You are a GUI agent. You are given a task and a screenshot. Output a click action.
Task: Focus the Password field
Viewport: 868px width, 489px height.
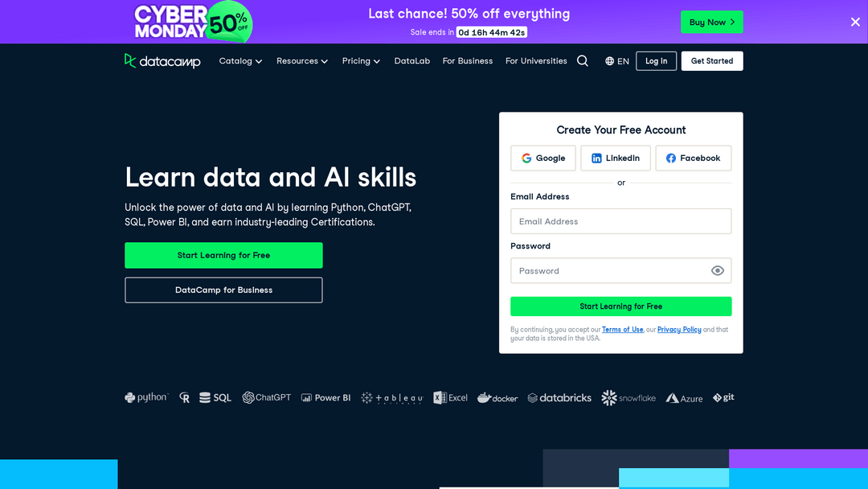coord(620,271)
